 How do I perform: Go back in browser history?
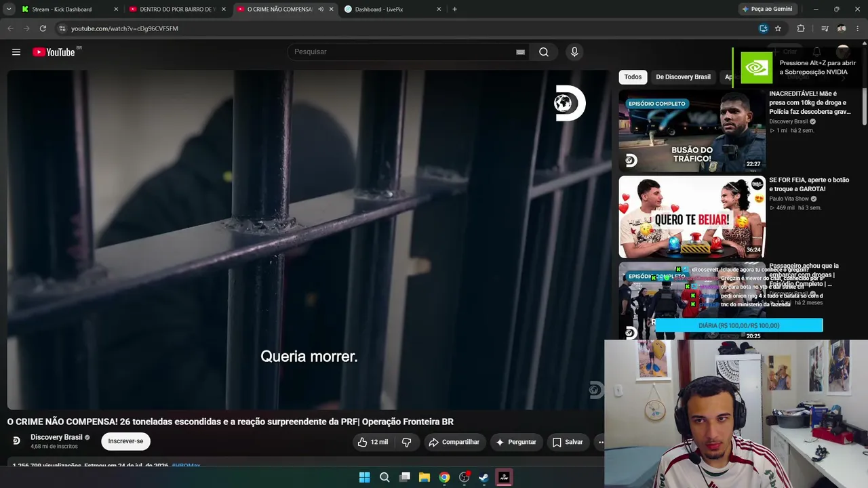[x=10, y=28]
